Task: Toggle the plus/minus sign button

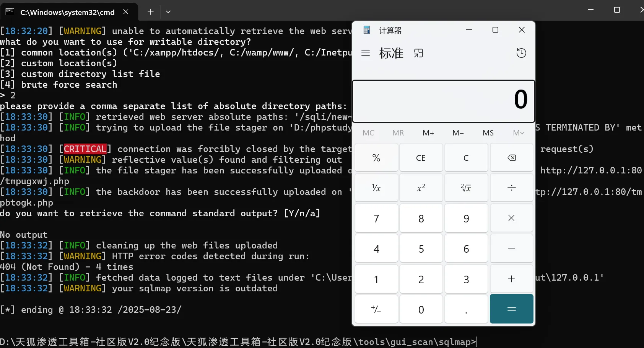Action: (376, 309)
